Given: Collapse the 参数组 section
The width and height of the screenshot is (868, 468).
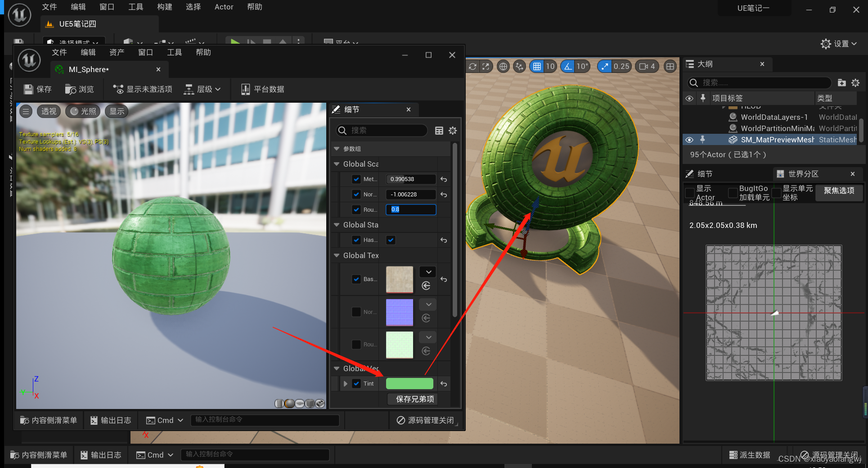Looking at the screenshot, I should (x=337, y=149).
